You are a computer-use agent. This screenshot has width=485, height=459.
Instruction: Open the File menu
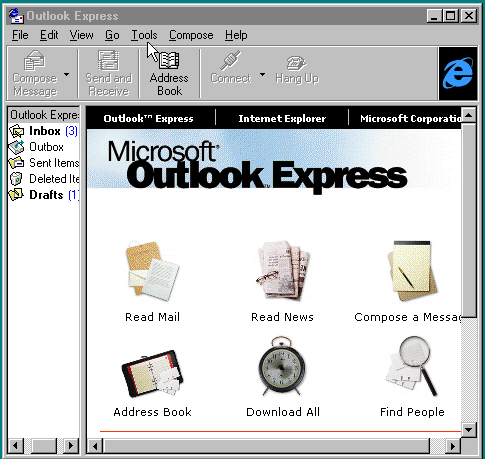[x=20, y=35]
